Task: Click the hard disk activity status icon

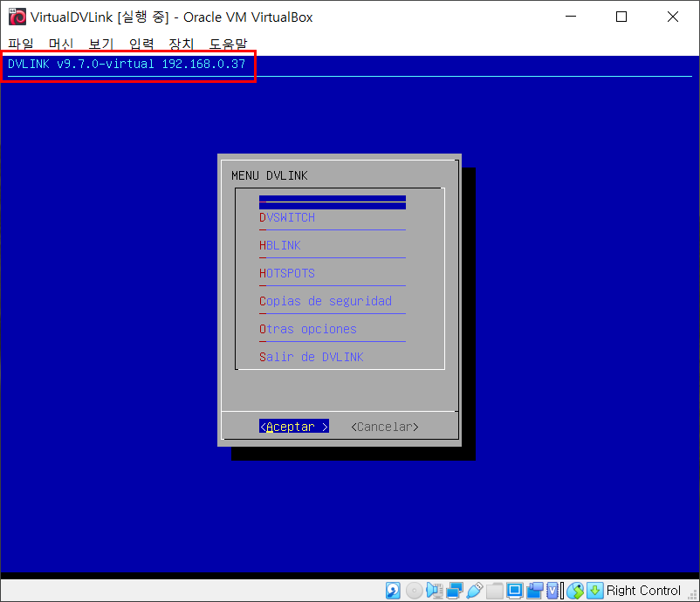Action: tap(393, 591)
